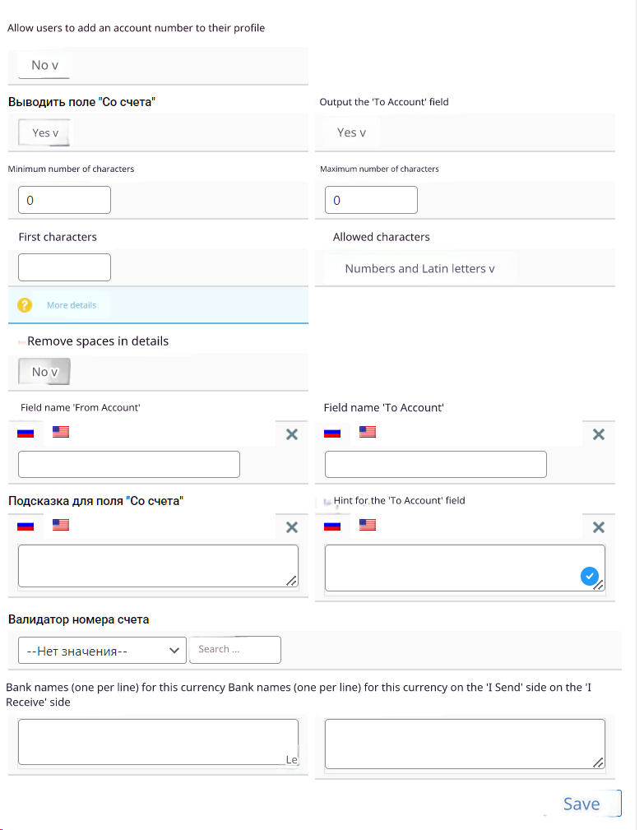Open 'Remove spaces in details' dropdown
The height and width of the screenshot is (830, 644).
click(44, 372)
